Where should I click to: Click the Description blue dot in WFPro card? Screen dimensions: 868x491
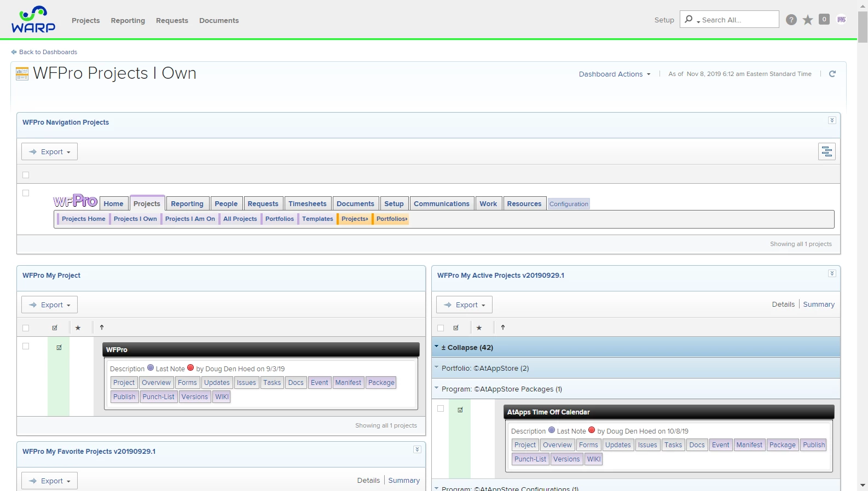tap(151, 368)
